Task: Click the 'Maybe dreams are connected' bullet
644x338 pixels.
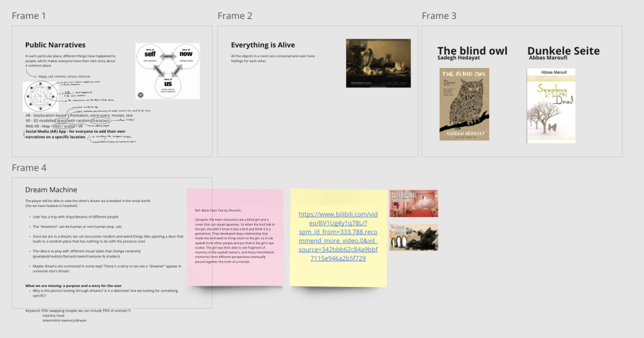Action: pos(107,269)
